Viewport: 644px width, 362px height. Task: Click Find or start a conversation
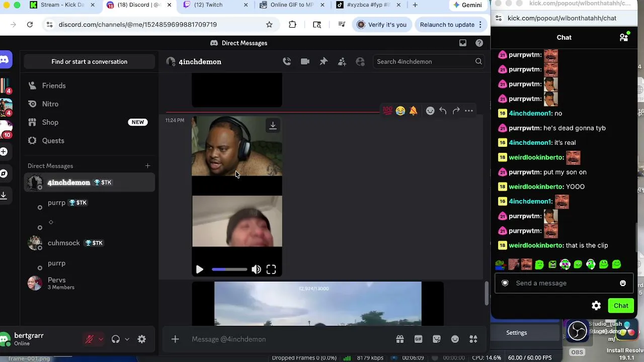(x=89, y=62)
